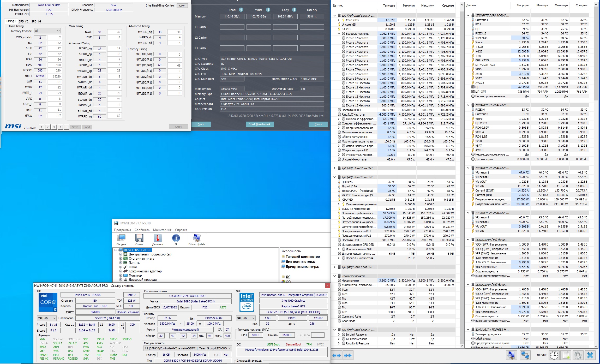Image resolution: width=600 pixels, height=364 pixels.
Task: Click the Start Benchmark button
Action: tap(260, 124)
